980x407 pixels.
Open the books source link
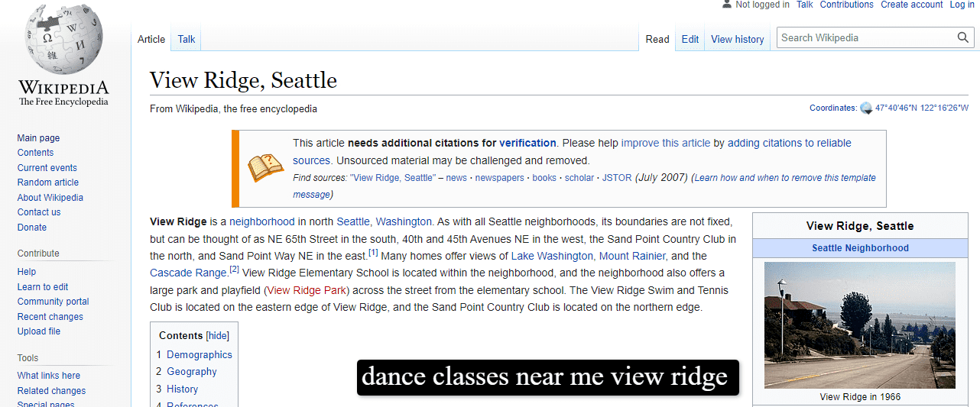coord(544,178)
